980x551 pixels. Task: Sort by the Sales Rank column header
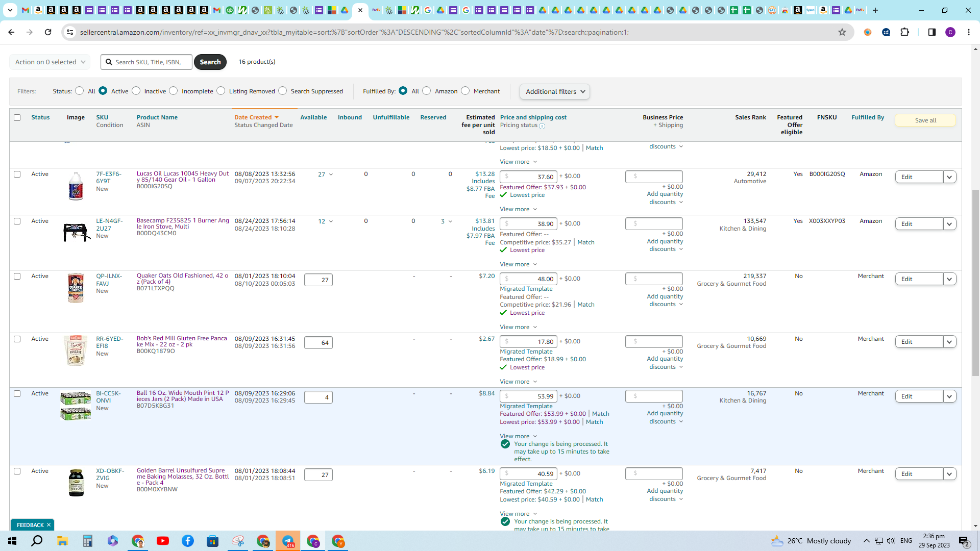point(750,117)
